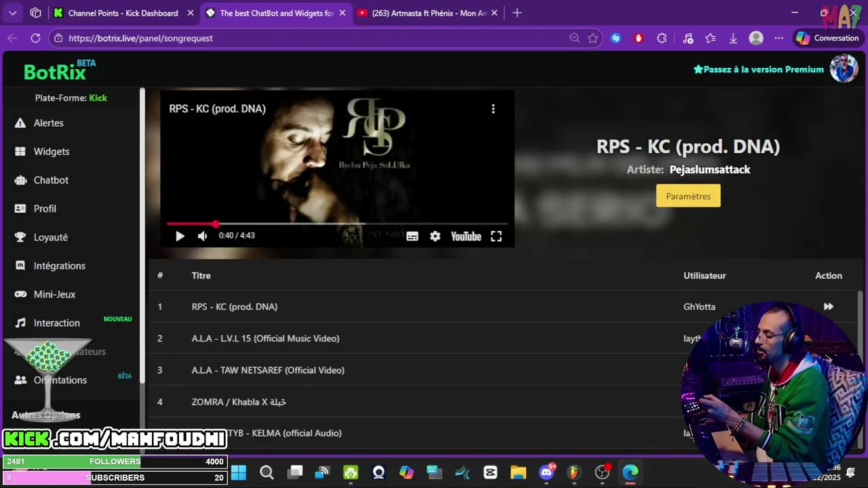Screen dimensions: 868x488
Task: Open File Explorer from the taskbar
Action: (518, 472)
